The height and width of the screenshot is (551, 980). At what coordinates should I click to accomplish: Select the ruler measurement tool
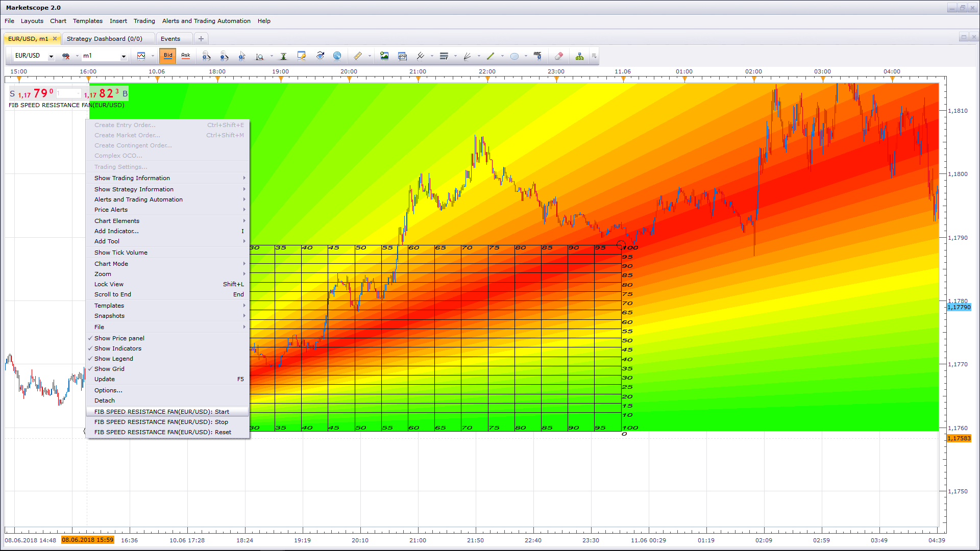[x=358, y=56]
